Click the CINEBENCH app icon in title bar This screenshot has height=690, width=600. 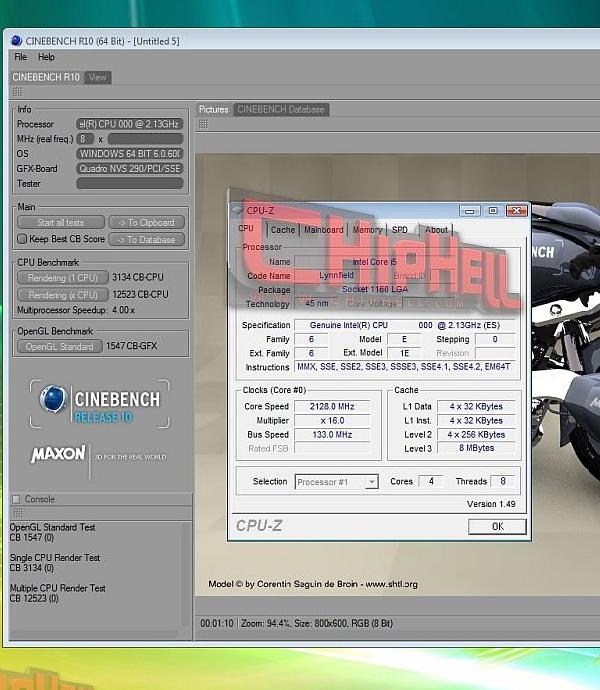(x=16, y=40)
